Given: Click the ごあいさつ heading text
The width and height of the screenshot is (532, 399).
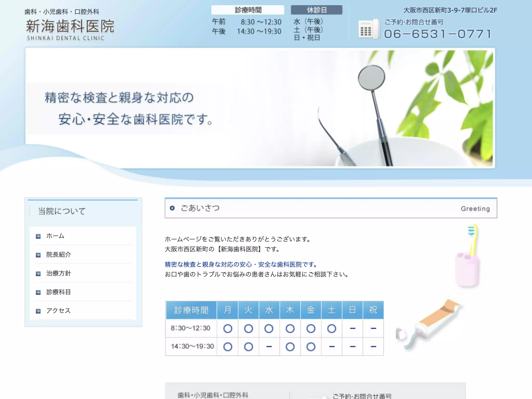Looking at the screenshot, I should tap(200, 208).
